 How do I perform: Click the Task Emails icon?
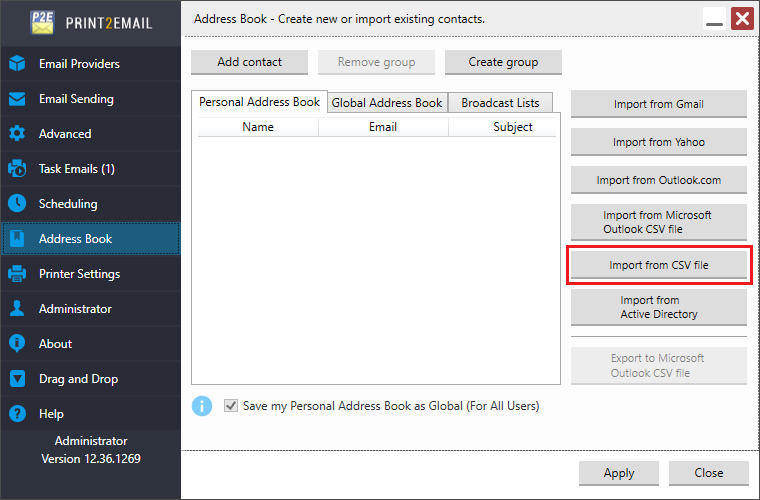coord(17,169)
